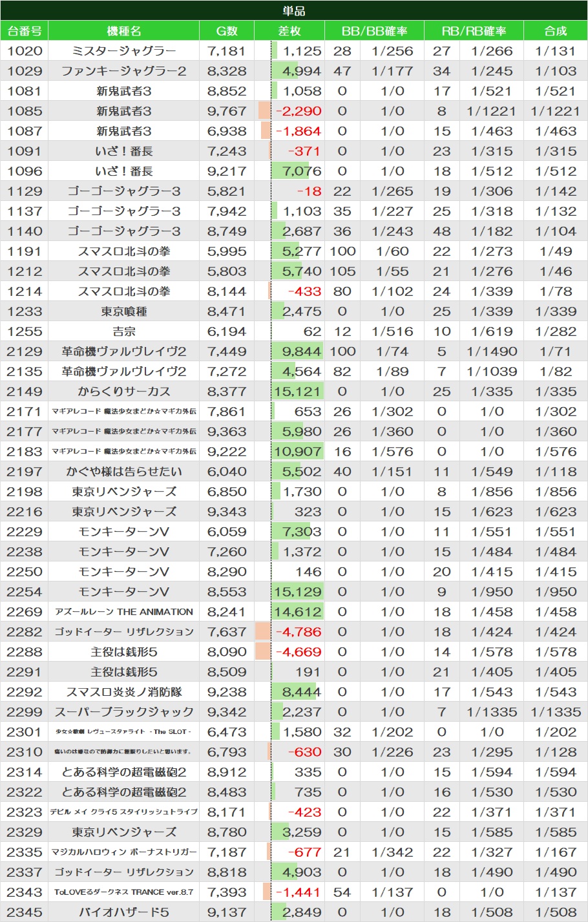Click the 合成 column header
588x922 pixels.
coord(556,31)
